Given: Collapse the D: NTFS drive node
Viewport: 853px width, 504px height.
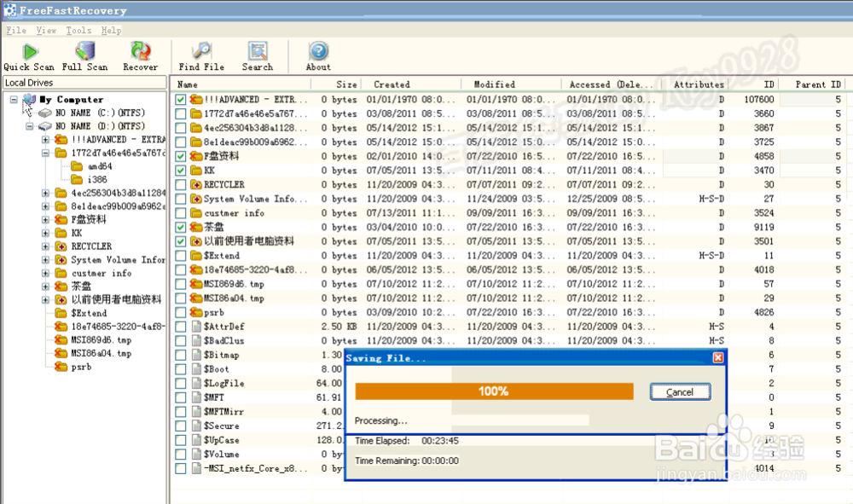Looking at the screenshot, I should 29,126.
